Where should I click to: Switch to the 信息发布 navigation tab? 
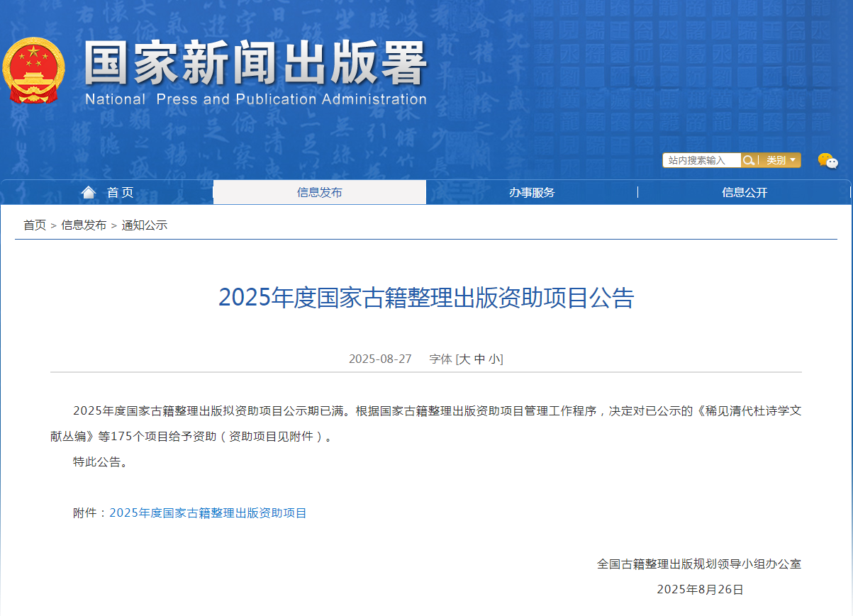point(319,193)
